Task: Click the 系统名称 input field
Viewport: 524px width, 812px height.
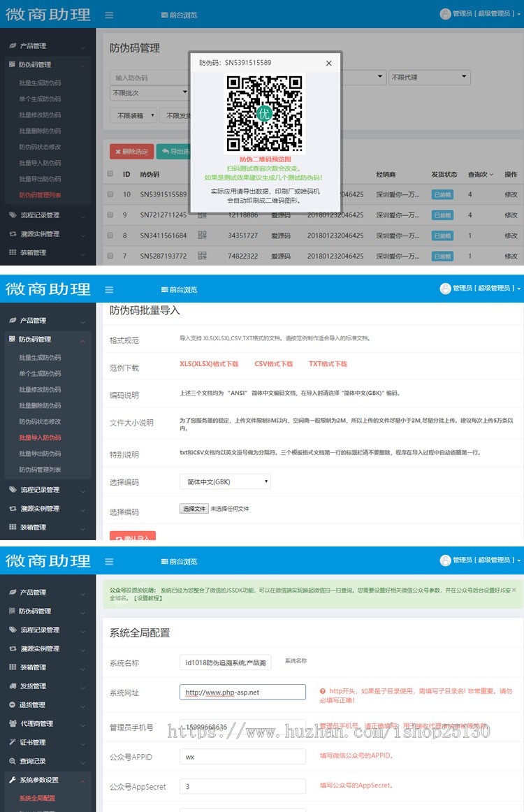Action: 225,662
